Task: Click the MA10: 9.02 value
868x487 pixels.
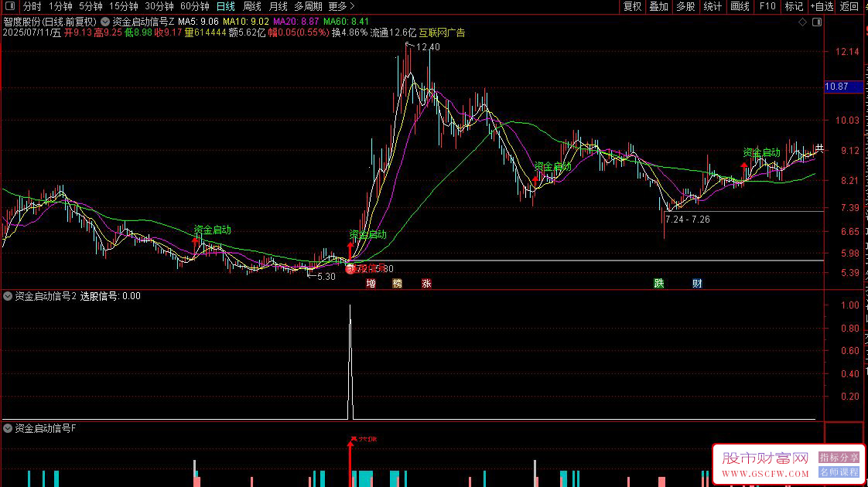Action: (x=246, y=22)
